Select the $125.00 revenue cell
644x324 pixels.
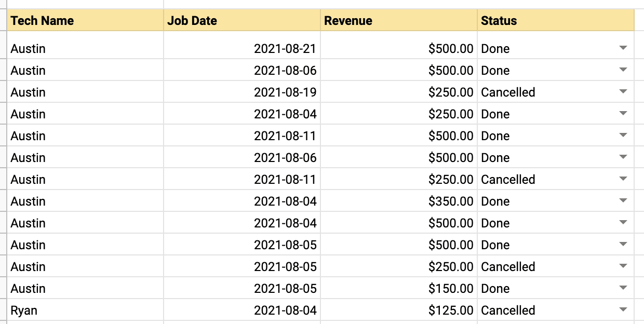[399, 310]
